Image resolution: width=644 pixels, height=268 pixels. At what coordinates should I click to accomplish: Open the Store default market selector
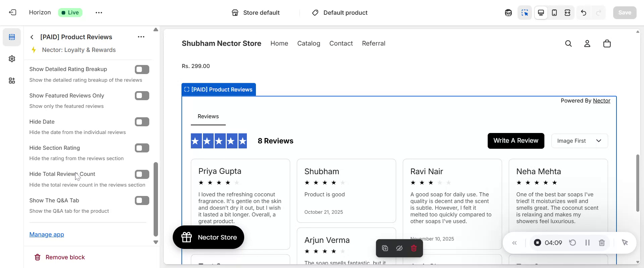(x=256, y=13)
